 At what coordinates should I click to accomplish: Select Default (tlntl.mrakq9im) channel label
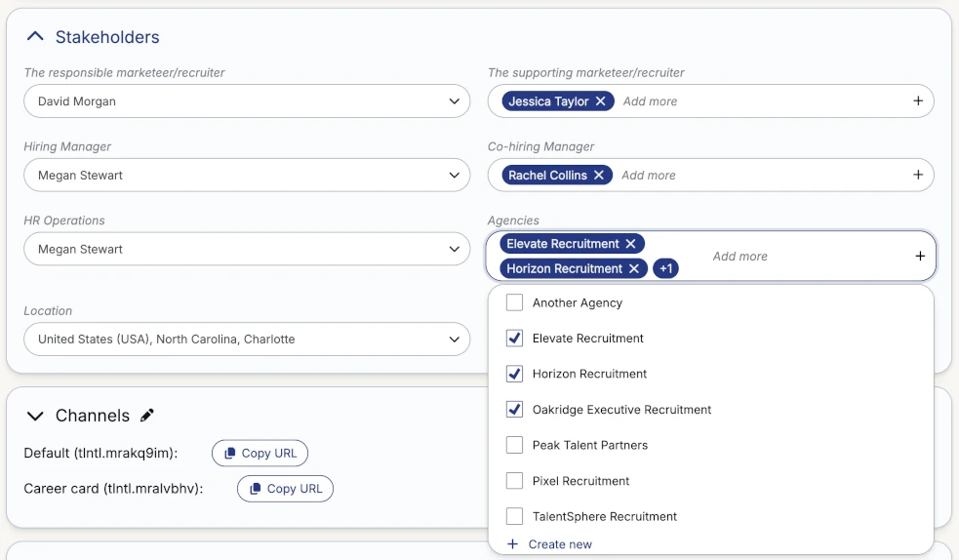100,453
